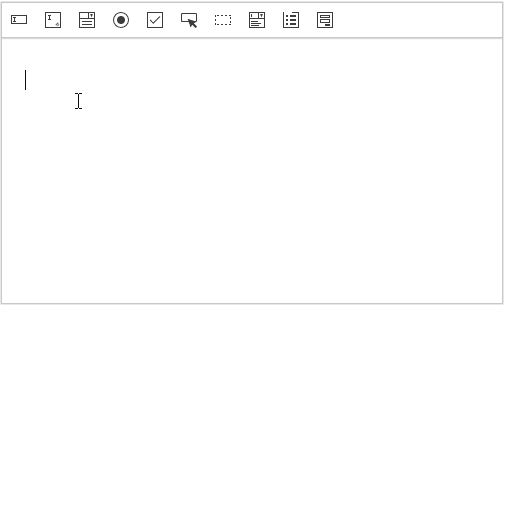The width and height of the screenshot is (505, 512).
Task: Click the empty toolbar space right of the icons
Action: click(x=417, y=20)
